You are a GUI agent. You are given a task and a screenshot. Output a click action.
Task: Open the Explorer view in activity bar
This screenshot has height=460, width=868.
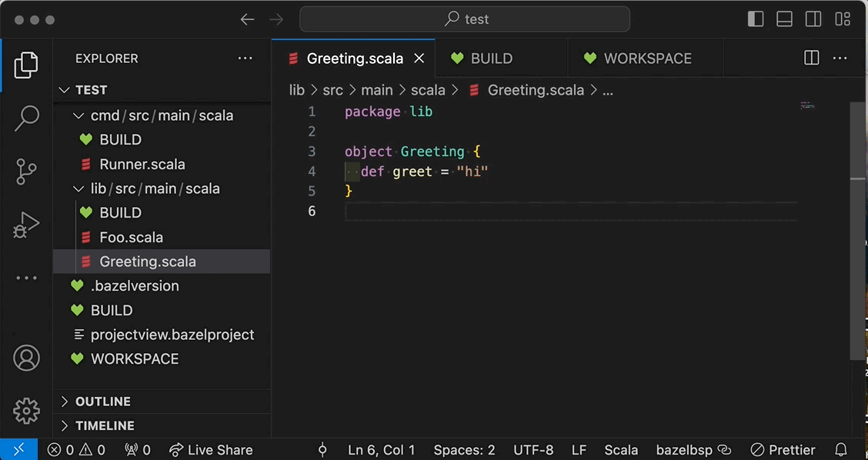26,65
